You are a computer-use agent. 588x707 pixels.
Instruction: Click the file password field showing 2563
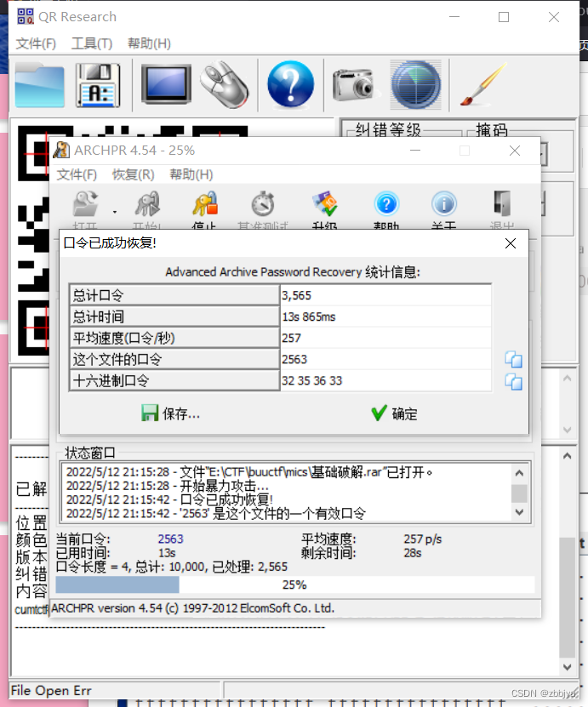coord(386,359)
